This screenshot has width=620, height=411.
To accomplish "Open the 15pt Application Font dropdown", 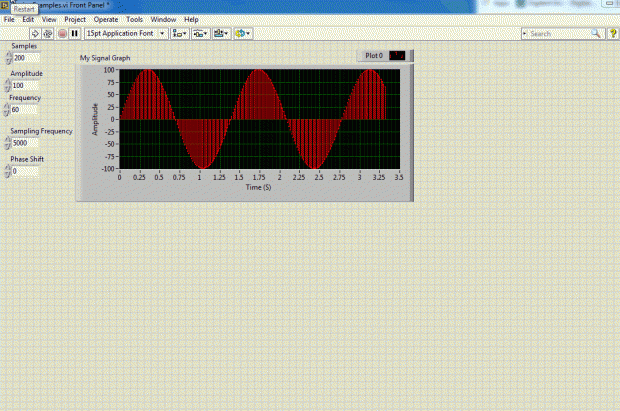I will pos(126,34).
